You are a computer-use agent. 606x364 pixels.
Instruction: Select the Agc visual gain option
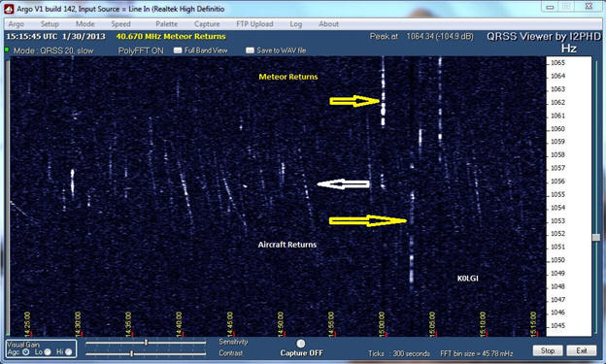[x=26, y=352]
